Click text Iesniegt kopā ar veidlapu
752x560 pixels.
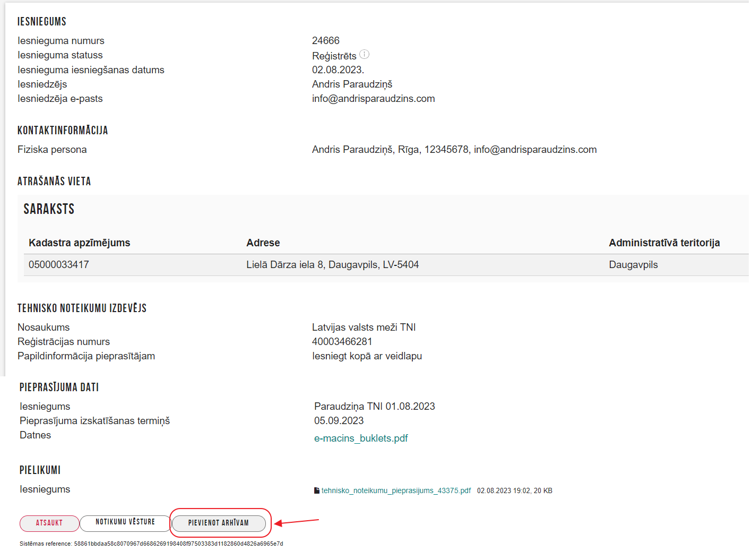[x=367, y=356]
